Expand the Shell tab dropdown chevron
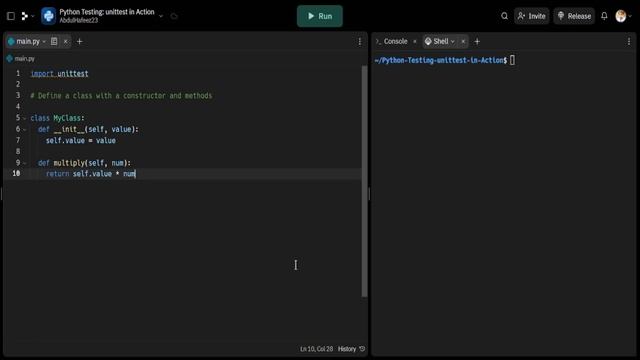640x360 pixels. pyautogui.click(x=453, y=42)
